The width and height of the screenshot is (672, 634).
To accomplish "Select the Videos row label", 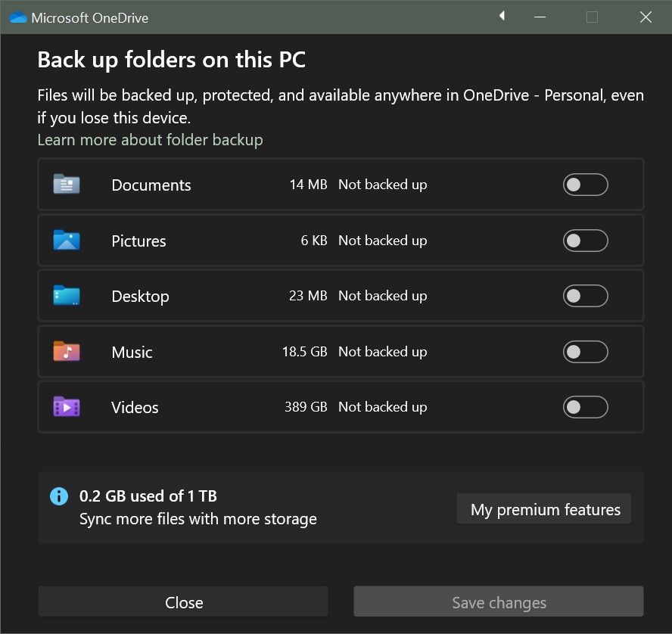I will pyautogui.click(x=135, y=408).
